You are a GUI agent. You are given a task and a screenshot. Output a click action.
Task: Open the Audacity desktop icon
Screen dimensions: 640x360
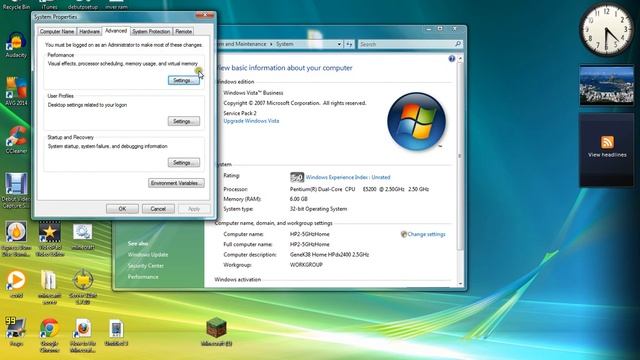coord(16,44)
